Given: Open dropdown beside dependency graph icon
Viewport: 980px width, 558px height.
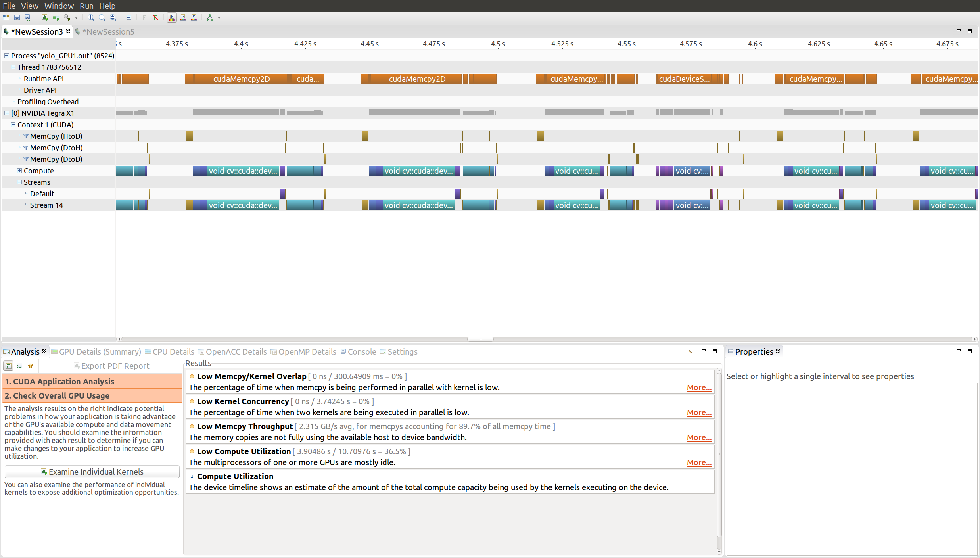Looking at the screenshot, I should point(219,17).
